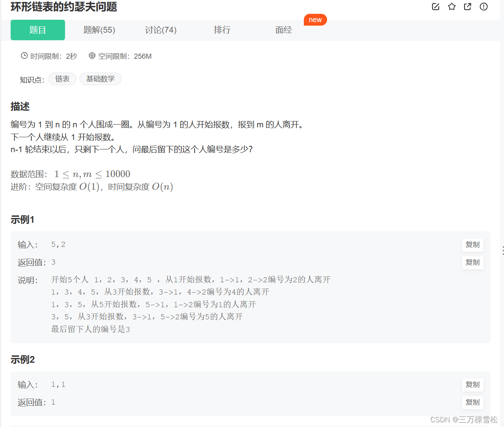Viewport: 504px width, 427px height.
Task: Click the 链表 knowledge tag
Action: [x=62, y=79]
